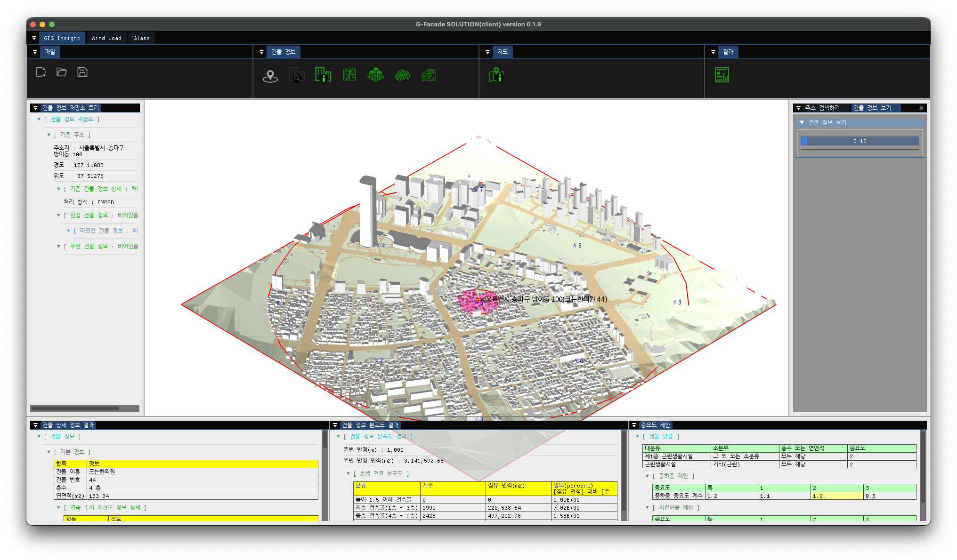
Task: Open the green result report icon
Action: coord(722,75)
